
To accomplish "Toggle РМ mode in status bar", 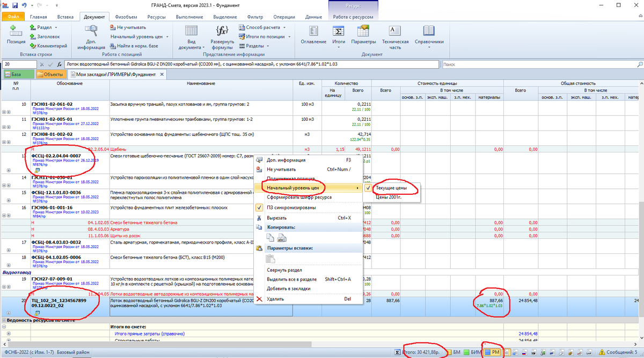I will point(492,352).
